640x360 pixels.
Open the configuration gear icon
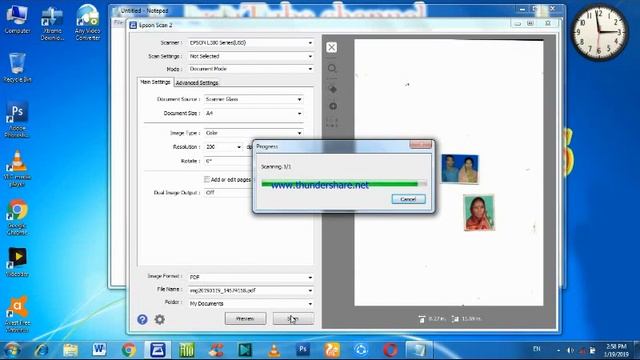coord(160,319)
